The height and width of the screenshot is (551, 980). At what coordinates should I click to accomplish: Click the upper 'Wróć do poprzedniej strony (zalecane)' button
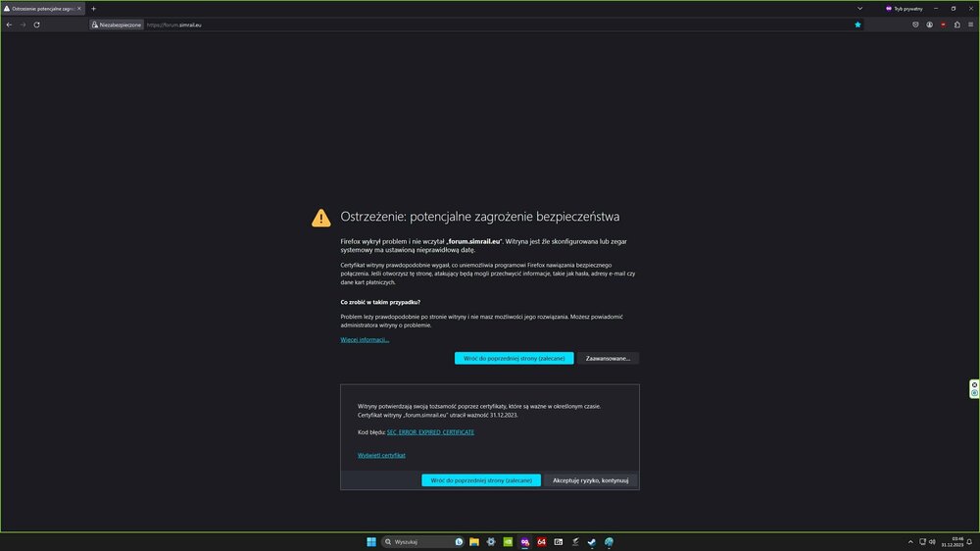click(514, 359)
